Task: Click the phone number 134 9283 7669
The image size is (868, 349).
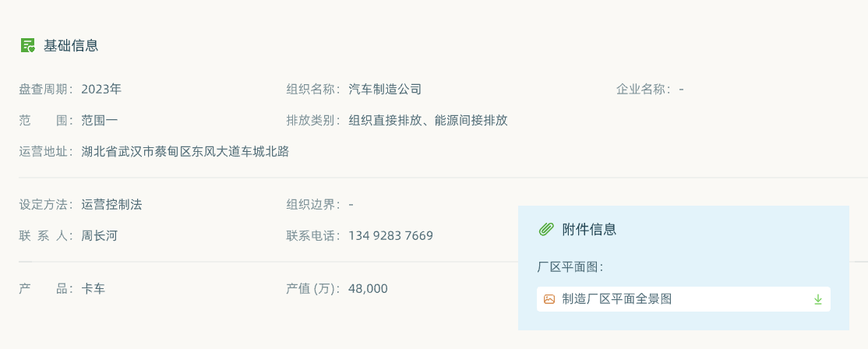Action: pyautogui.click(x=391, y=235)
